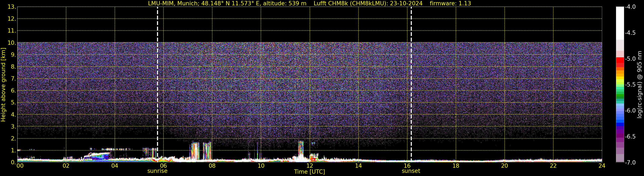
Task: Click the time axis tick "16"
Action: pyautogui.click(x=407, y=166)
